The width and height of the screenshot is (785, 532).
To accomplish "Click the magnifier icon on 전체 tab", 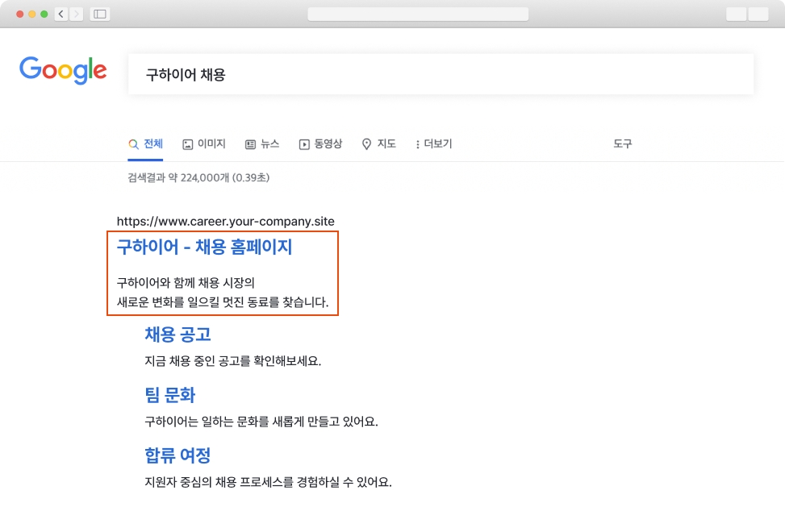I will click(133, 144).
